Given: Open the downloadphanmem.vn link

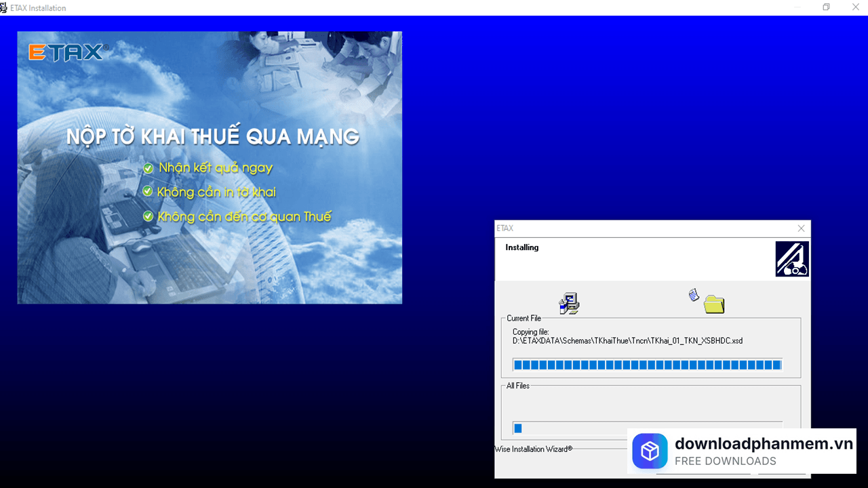Looking at the screenshot, I should (x=763, y=444).
